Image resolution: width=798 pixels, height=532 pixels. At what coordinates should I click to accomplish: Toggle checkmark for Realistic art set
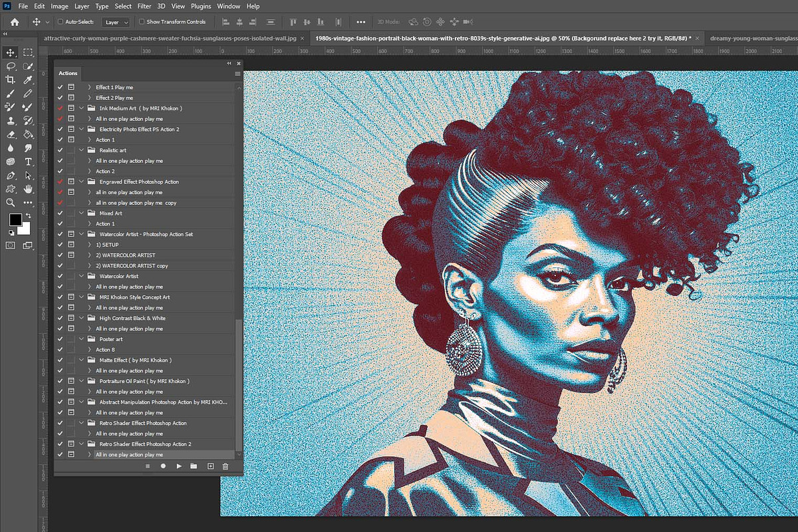click(61, 150)
